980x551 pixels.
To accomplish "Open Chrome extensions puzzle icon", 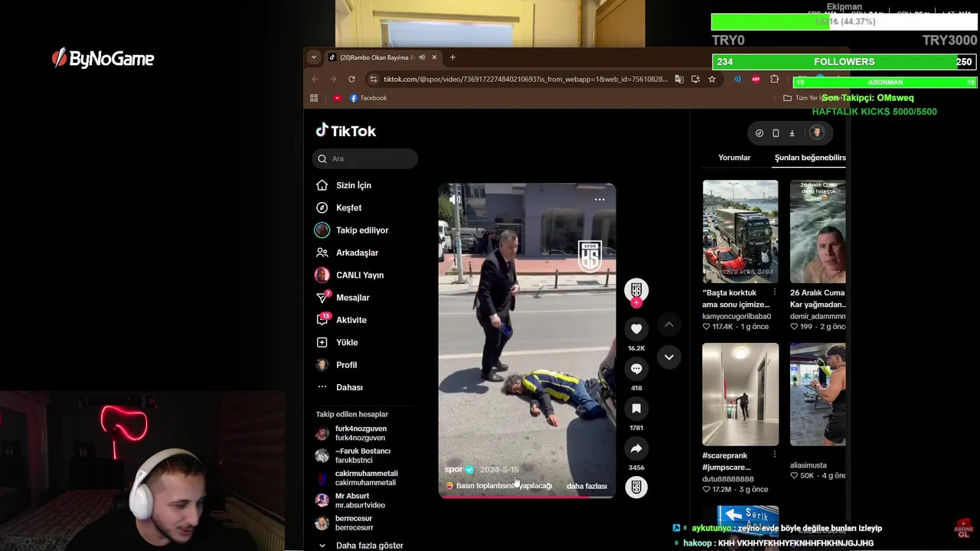I will click(774, 79).
